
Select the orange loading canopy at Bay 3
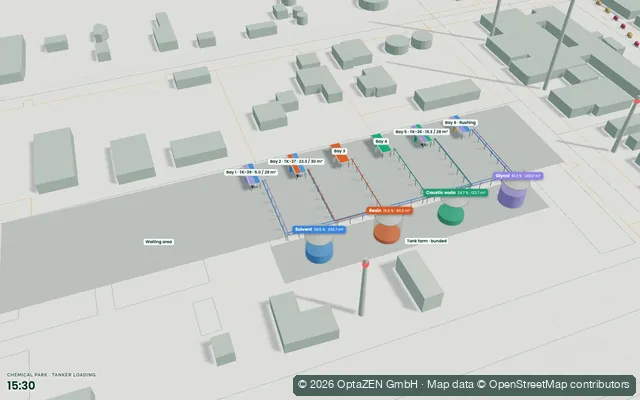click(x=341, y=156)
